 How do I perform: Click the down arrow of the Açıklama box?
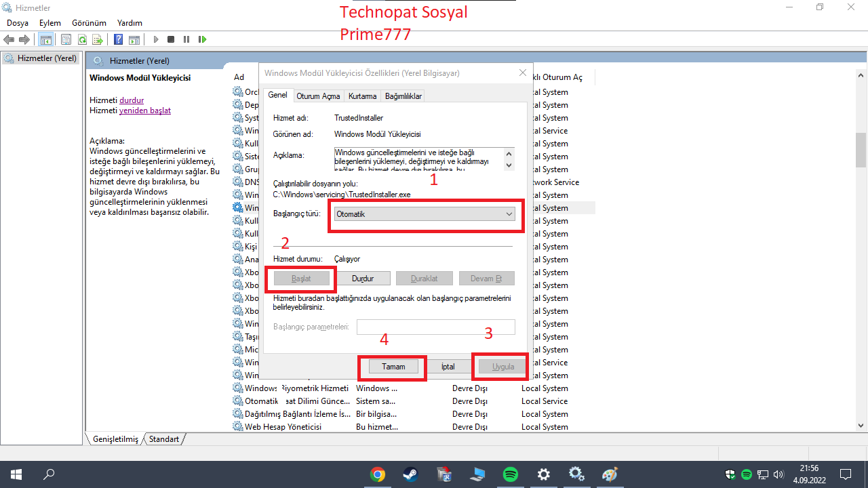pos(509,165)
